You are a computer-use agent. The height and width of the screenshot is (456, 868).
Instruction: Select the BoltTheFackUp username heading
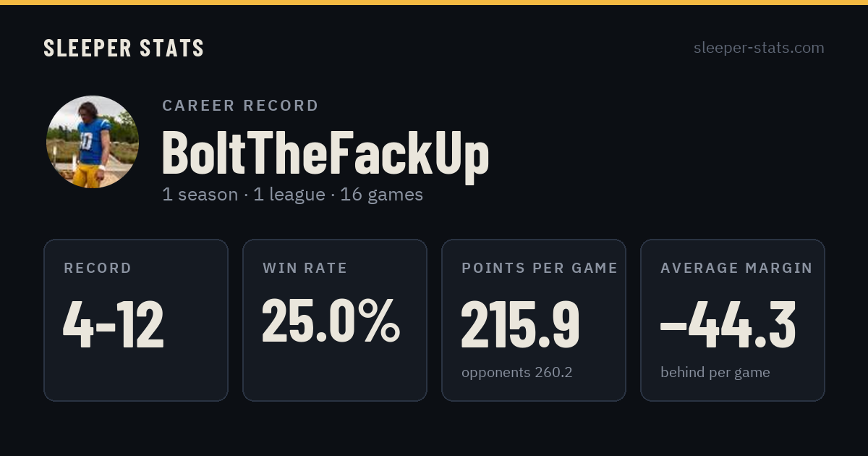tap(325, 153)
